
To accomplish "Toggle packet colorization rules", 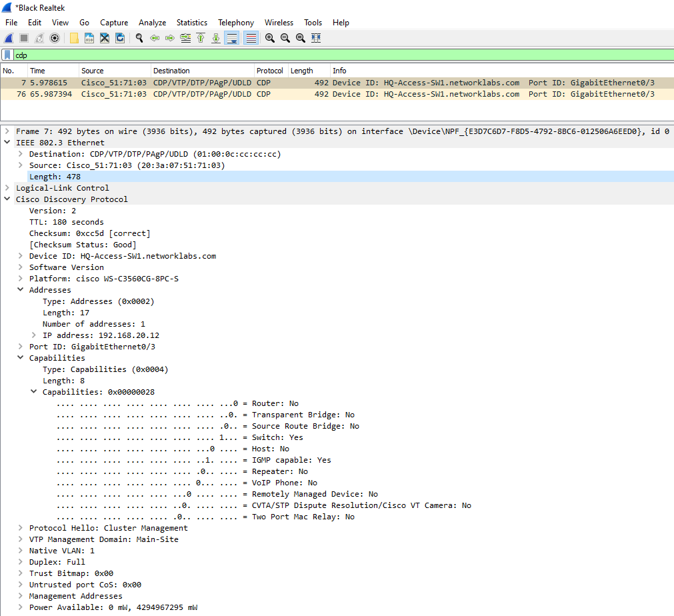I will pyautogui.click(x=251, y=38).
